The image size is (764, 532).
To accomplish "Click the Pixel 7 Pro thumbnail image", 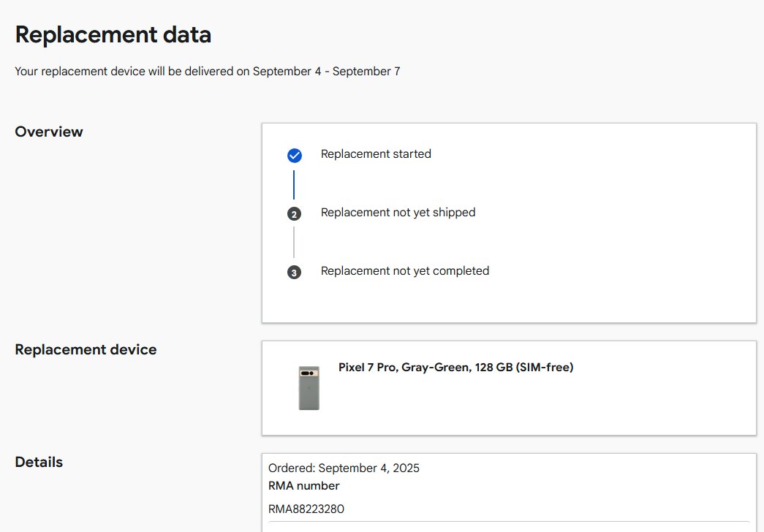I will pyautogui.click(x=309, y=388).
